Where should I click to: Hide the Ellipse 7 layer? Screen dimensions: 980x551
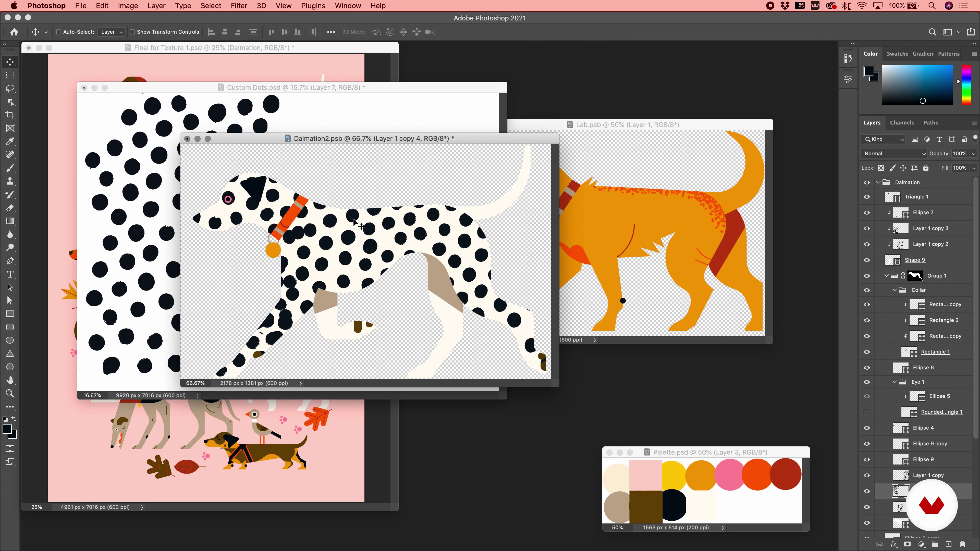(867, 212)
